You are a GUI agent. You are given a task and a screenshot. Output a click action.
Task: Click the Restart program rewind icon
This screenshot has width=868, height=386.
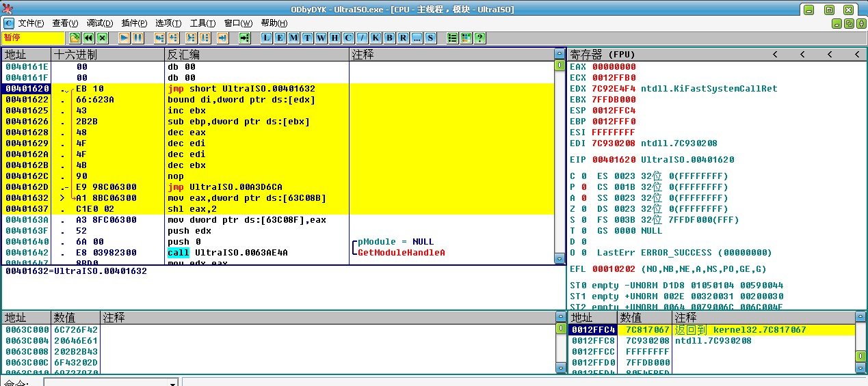88,38
